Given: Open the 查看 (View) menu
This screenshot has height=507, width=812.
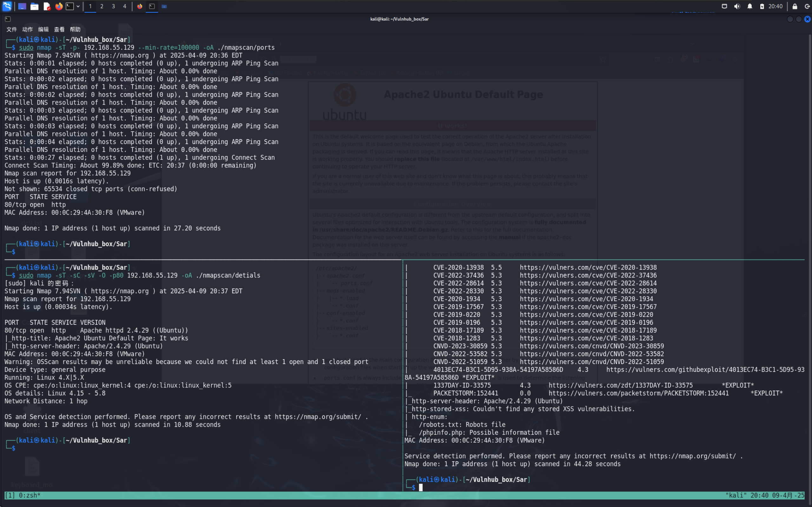Looking at the screenshot, I should 59,29.
